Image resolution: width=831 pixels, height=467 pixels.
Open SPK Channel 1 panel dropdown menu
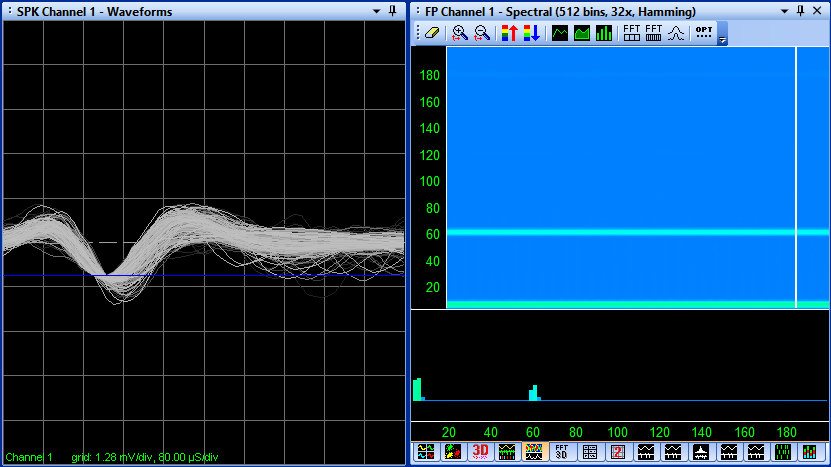pyautogui.click(x=376, y=11)
